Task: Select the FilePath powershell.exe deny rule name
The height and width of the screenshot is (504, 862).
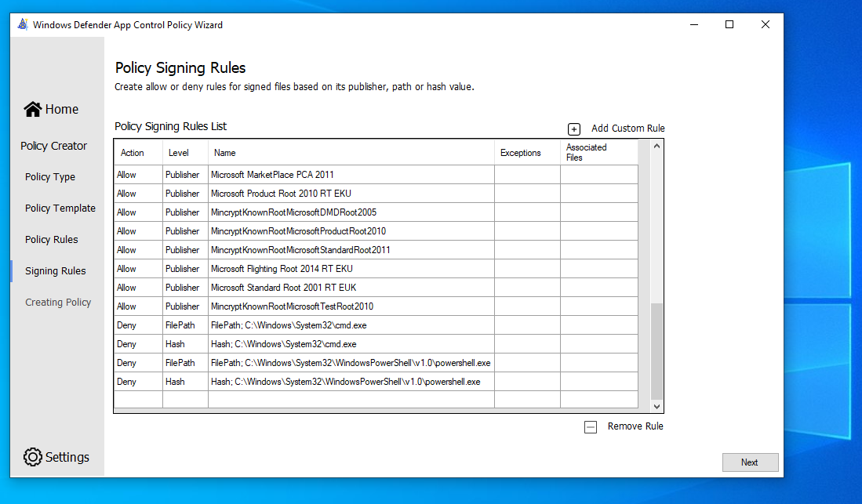Action: 351,363
